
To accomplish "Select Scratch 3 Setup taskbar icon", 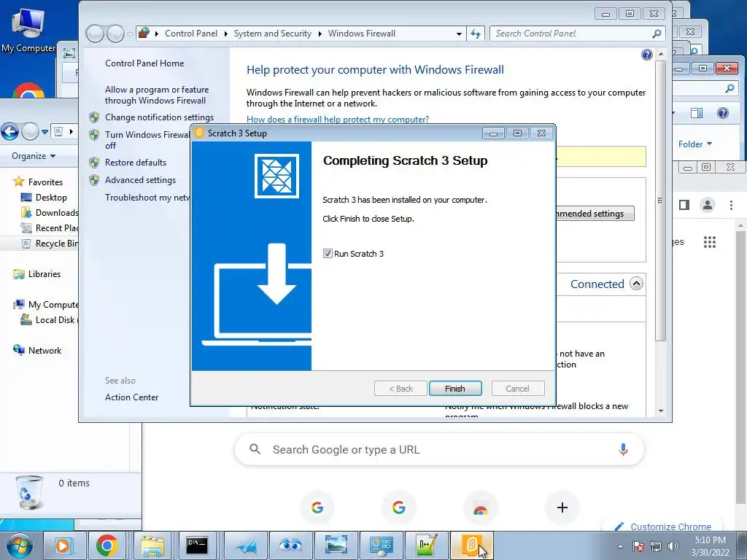I will [x=472, y=545].
